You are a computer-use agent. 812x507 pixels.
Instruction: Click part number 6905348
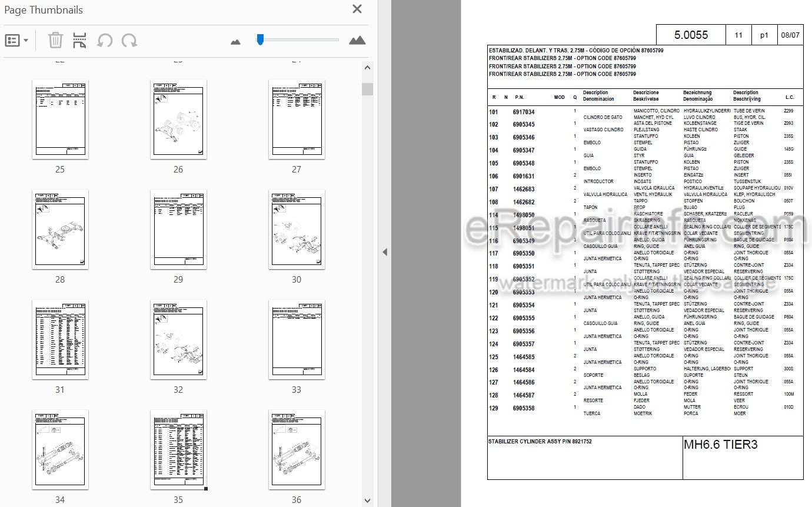click(524, 164)
